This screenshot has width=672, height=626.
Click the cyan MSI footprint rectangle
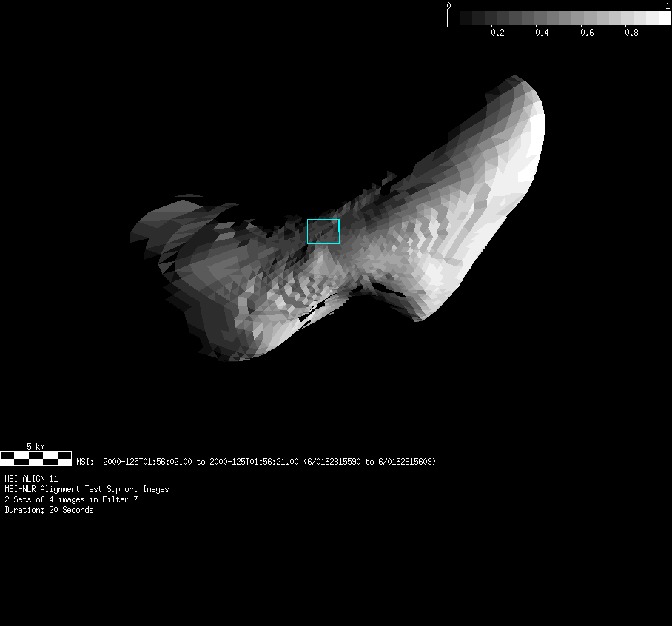coord(323,232)
